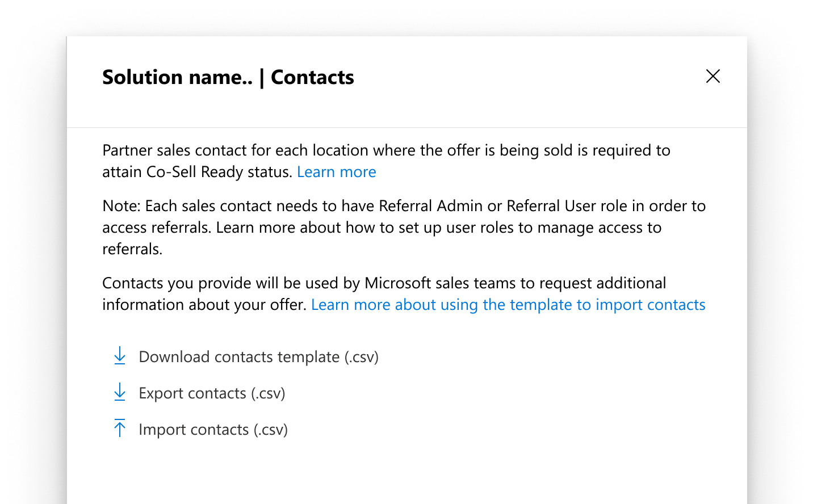The width and height of the screenshot is (813, 504).
Task: Click the Co-Sell Ready status paragraph
Action: coord(386,161)
